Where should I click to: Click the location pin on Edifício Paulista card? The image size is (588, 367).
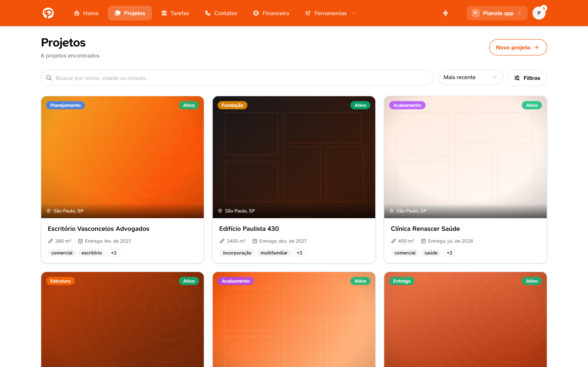[220, 211]
